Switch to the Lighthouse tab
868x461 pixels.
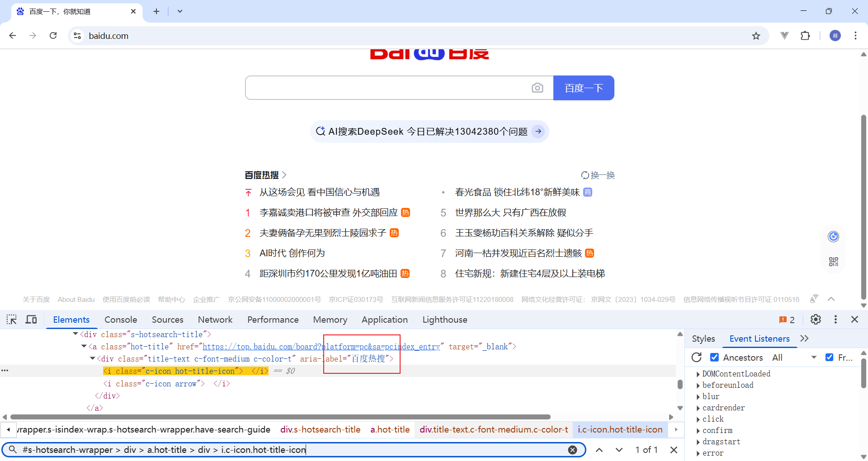[445, 320]
